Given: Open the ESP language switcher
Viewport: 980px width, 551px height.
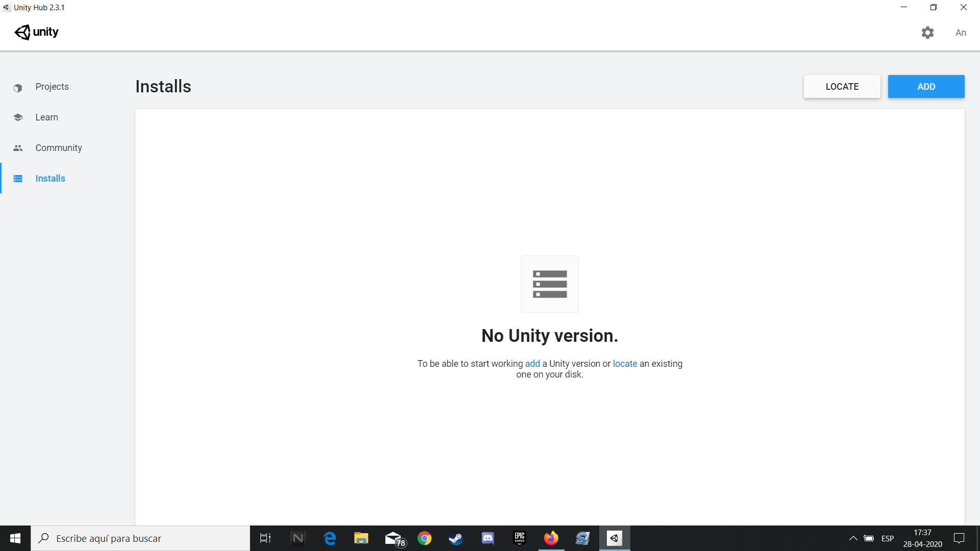Looking at the screenshot, I should click(x=888, y=538).
